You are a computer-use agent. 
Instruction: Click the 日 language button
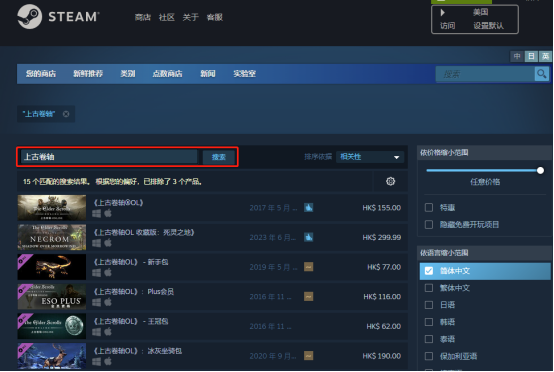coord(531,56)
